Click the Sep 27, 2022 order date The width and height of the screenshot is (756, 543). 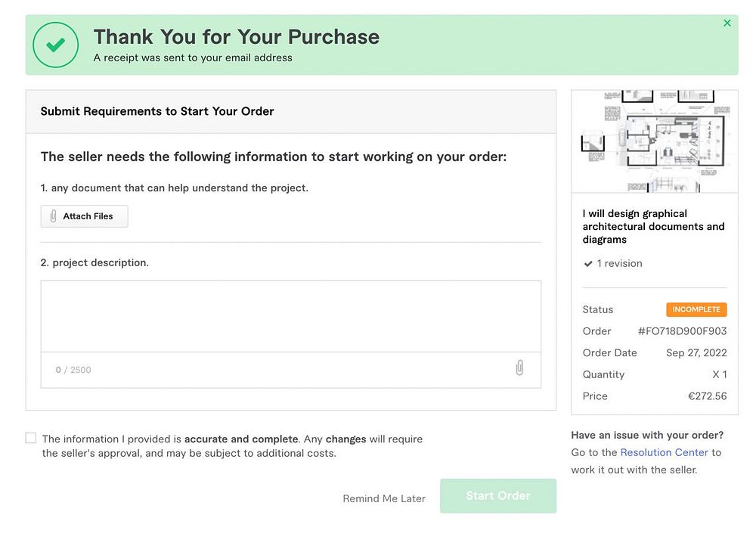(x=696, y=353)
